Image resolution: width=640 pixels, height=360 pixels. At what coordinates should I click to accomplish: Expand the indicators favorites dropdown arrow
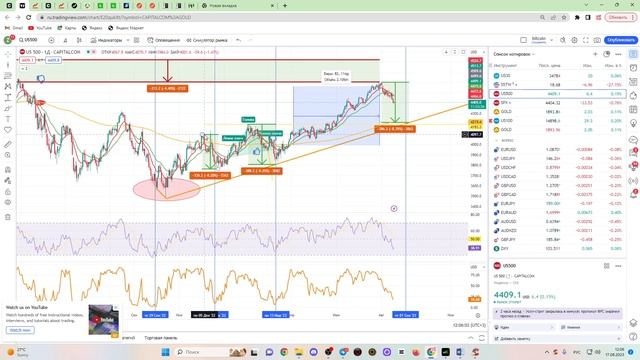[128, 40]
